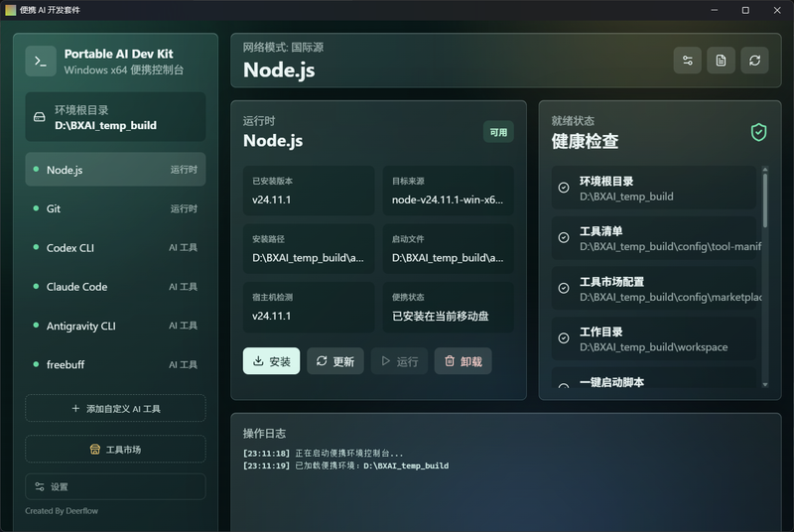The image size is (794, 532).
Task: Click the 安装 install button
Action: [271, 361]
